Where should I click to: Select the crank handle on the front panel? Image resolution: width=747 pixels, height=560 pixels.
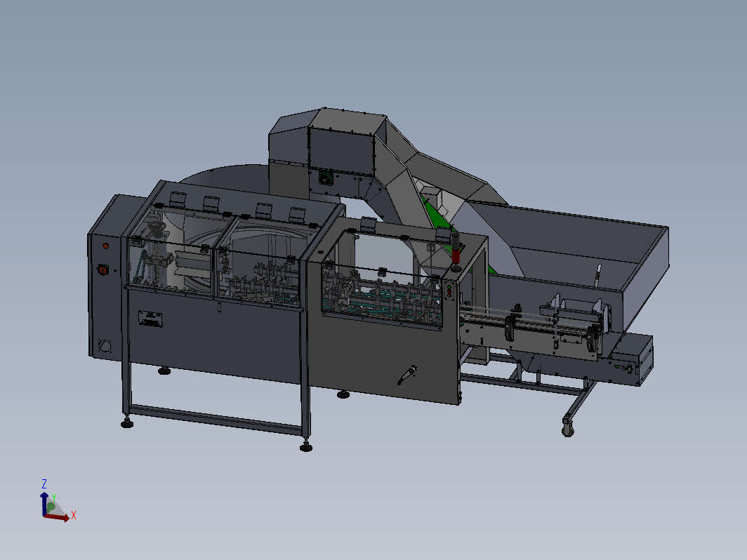407,374
